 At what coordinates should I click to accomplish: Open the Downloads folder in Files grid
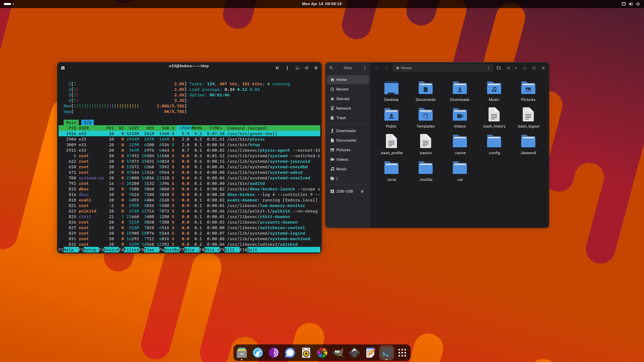coord(460,88)
